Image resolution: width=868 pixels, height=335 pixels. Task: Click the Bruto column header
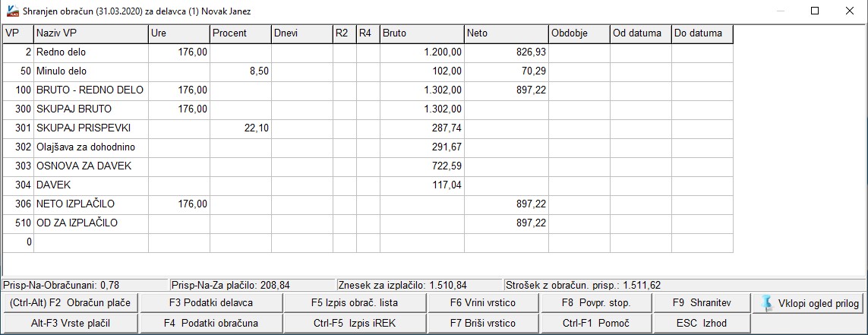pyautogui.click(x=421, y=33)
